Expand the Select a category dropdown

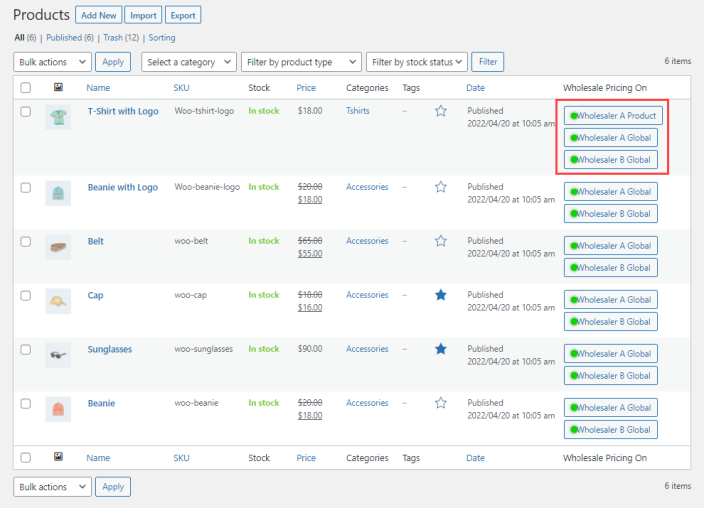[189, 62]
